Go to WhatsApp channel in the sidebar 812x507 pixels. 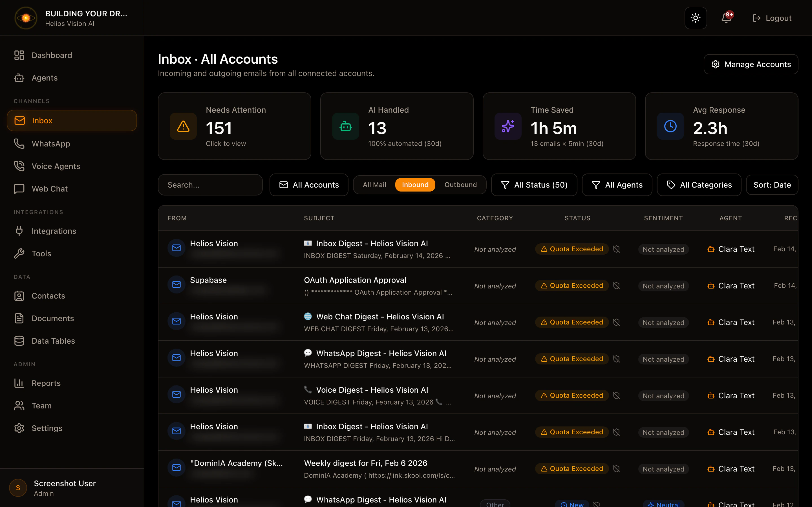tap(51, 144)
